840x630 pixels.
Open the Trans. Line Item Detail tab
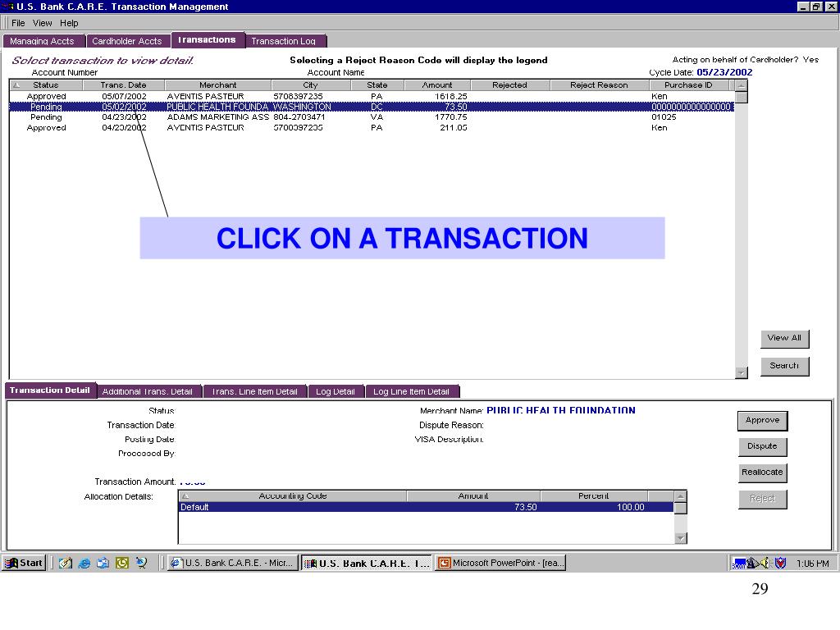[x=254, y=391]
